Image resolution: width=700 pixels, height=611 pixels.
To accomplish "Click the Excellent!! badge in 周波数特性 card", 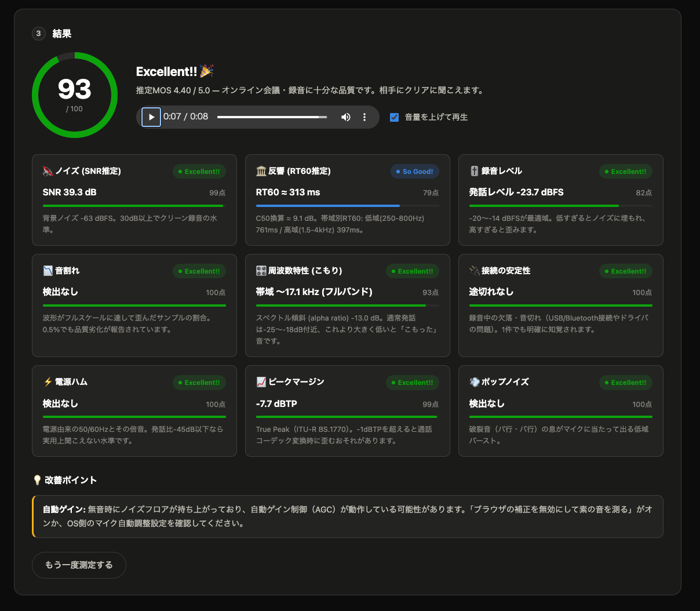I will (x=413, y=271).
